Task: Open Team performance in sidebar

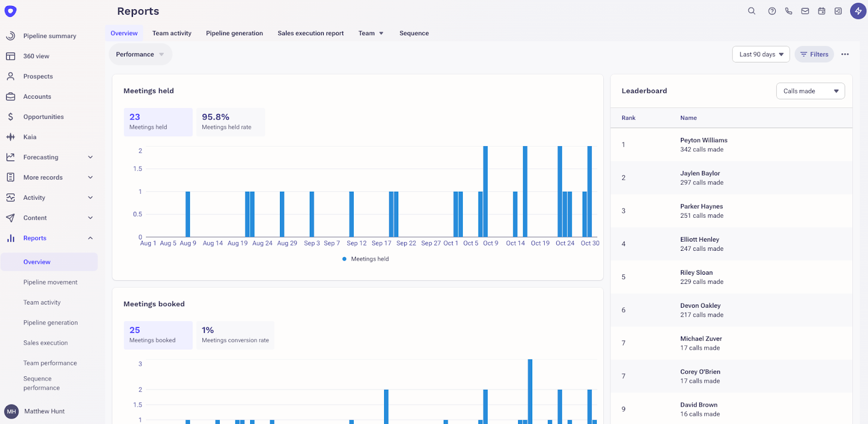Action: 50,363
